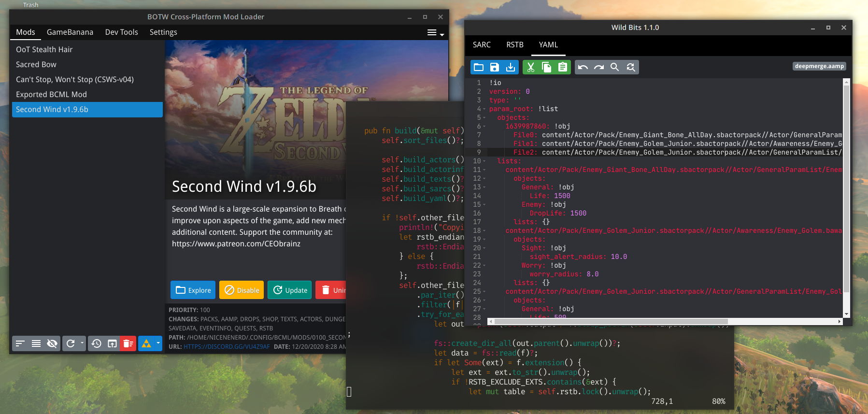Click the scissors Cut icon in Wild Bits
The height and width of the screenshot is (414, 868).
(x=530, y=67)
